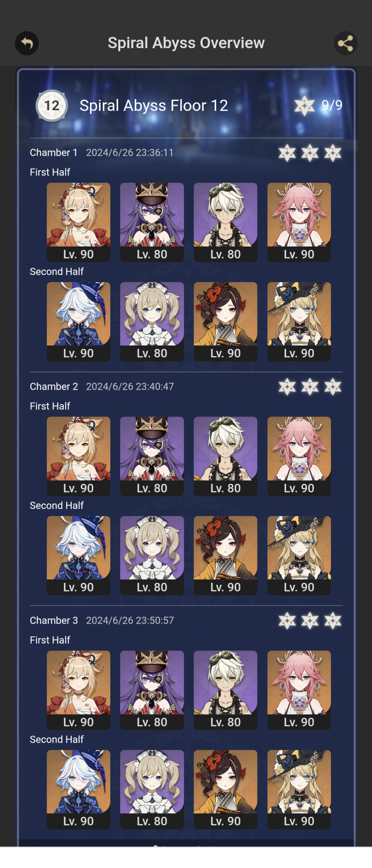Tap the back arrow button

pyautogui.click(x=27, y=43)
